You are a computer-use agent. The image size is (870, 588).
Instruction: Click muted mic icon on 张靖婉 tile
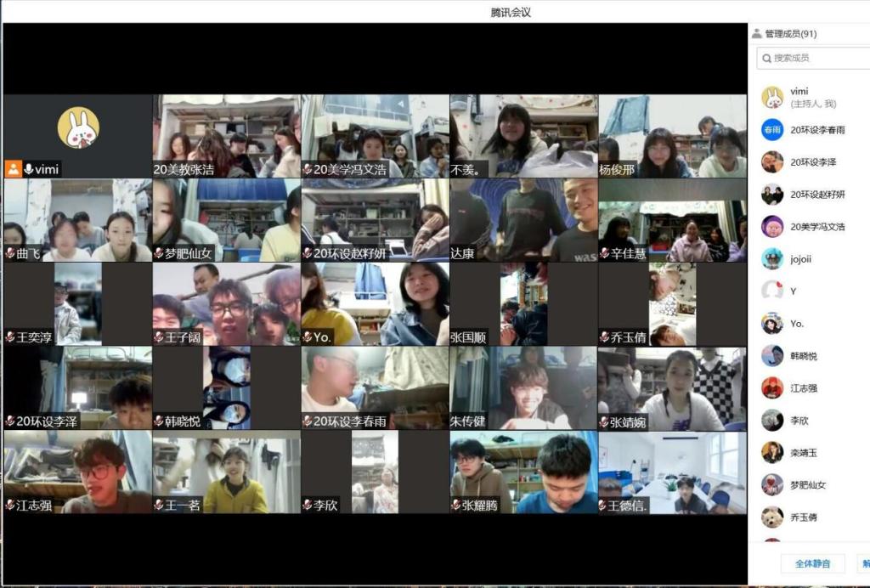pos(604,421)
